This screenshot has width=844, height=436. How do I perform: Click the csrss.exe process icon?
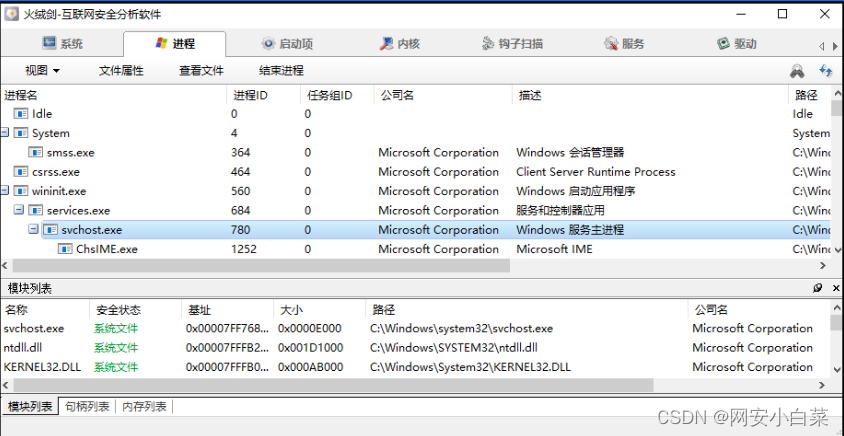coord(21,172)
